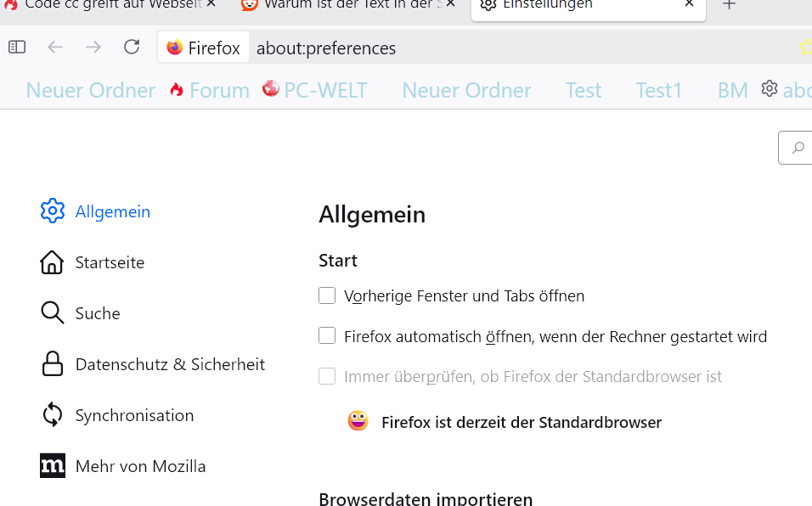The image size is (812, 506).
Task: Close the Einstellungen tab
Action: coord(690,5)
